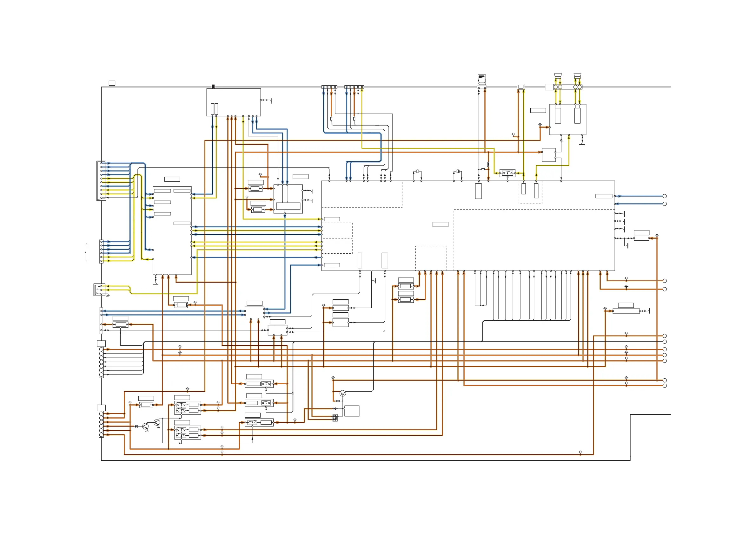Click the dual-diode package symbol in lower center
This screenshot has height=534, width=756.
point(335,418)
